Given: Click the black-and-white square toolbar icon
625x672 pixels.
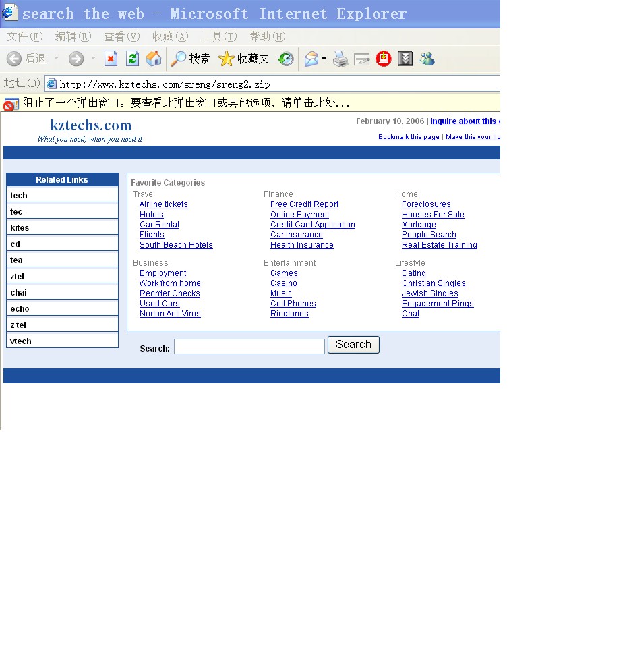Looking at the screenshot, I should point(405,59).
